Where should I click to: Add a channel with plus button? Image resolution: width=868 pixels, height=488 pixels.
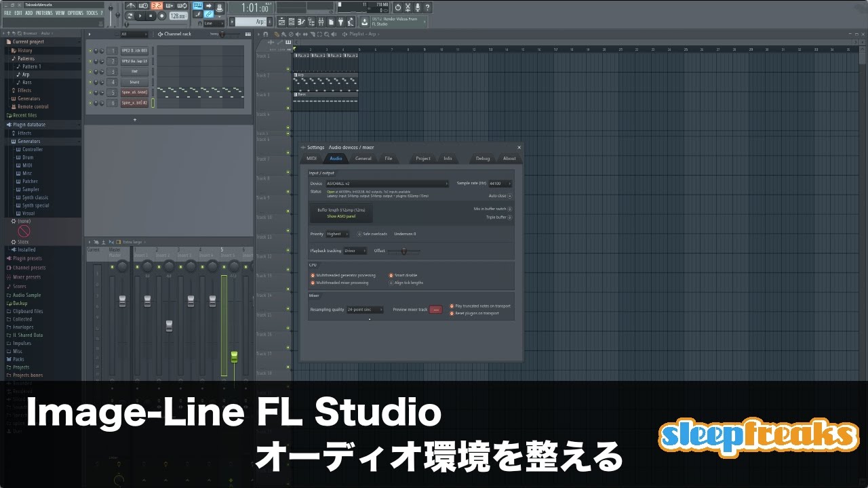[134, 120]
